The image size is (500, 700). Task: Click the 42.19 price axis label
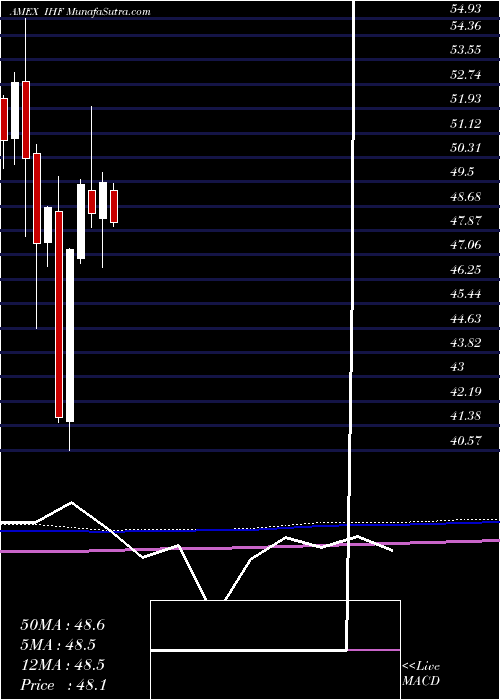[x=466, y=392]
